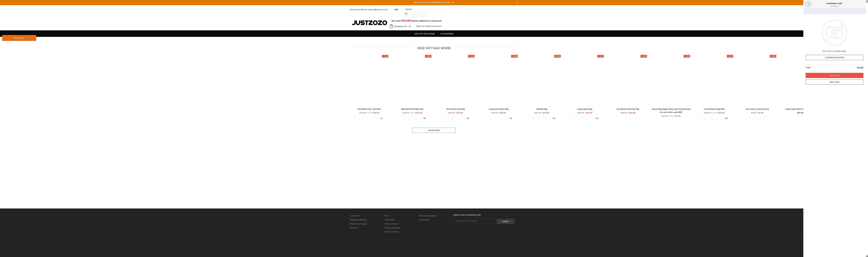Viewport: 868px width, 257px height.
Task: Open FAQs footer link
Action: (386, 216)
